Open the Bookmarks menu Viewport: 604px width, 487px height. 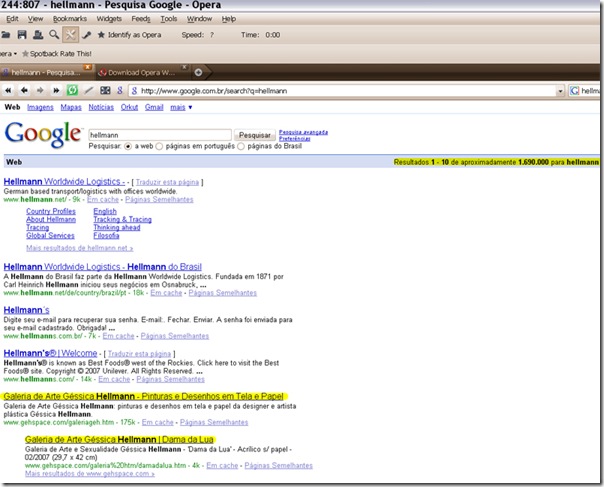click(x=70, y=19)
